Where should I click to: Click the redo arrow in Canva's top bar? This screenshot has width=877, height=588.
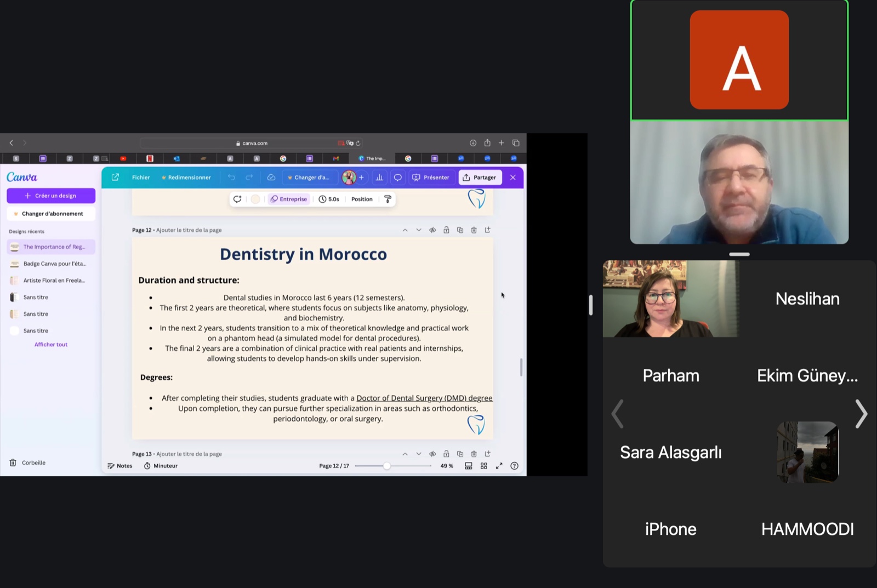click(249, 178)
